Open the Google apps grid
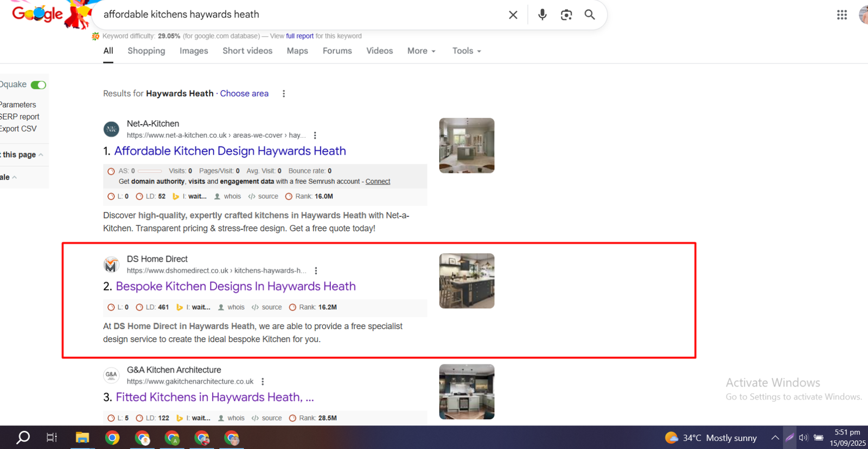Screen dimensions: 868x449 point(841,15)
